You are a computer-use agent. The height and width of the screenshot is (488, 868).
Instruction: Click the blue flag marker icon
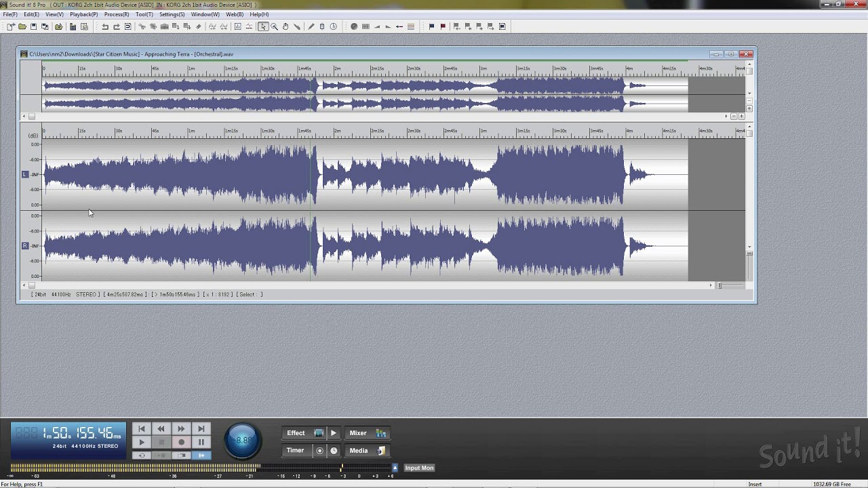[431, 26]
